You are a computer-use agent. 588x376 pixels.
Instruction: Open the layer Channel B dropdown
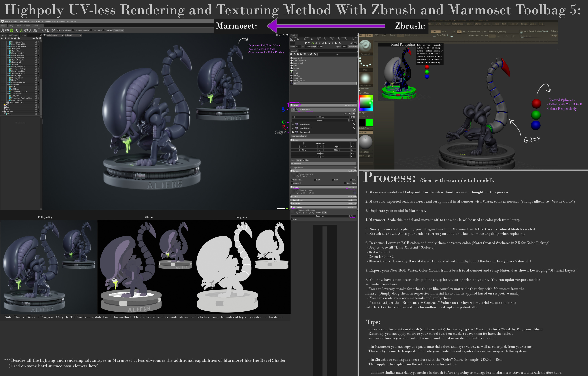click(353, 114)
